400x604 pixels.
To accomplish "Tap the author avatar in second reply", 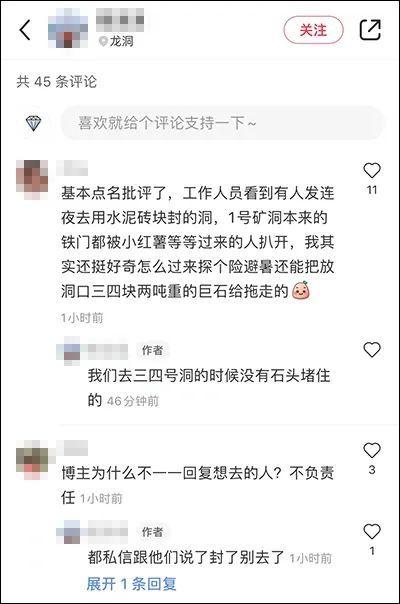I will [68, 532].
